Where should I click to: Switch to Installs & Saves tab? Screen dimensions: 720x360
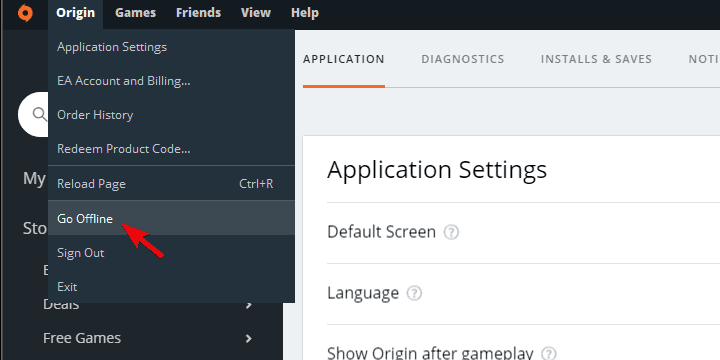coord(596,59)
